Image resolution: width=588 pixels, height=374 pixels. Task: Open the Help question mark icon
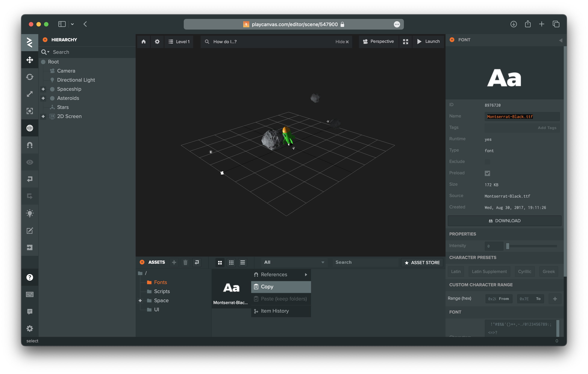30,277
